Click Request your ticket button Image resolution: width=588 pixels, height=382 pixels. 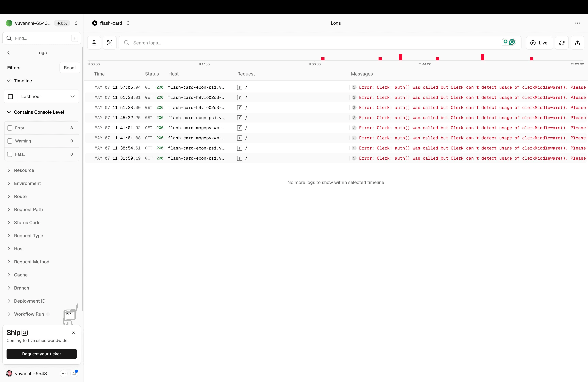coord(41,354)
